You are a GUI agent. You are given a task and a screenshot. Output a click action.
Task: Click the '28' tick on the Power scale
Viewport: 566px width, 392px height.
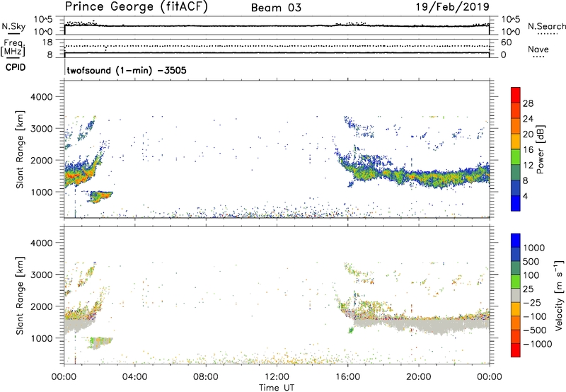tap(528, 103)
